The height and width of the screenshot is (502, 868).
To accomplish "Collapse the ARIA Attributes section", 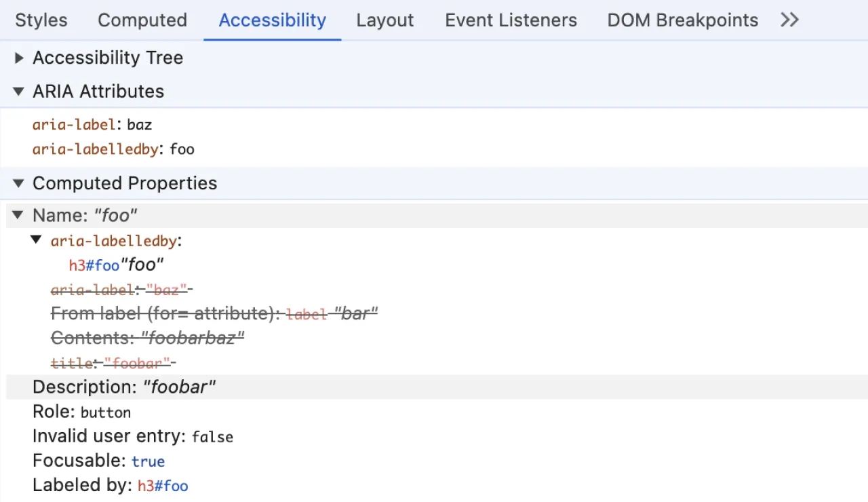I will coord(18,91).
